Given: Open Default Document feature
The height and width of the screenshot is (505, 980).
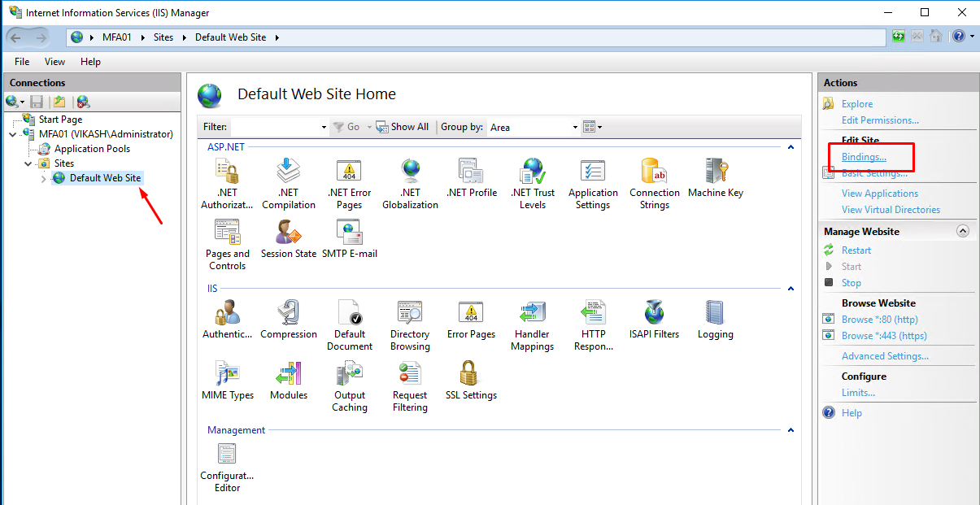Looking at the screenshot, I should [x=349, y=324].
